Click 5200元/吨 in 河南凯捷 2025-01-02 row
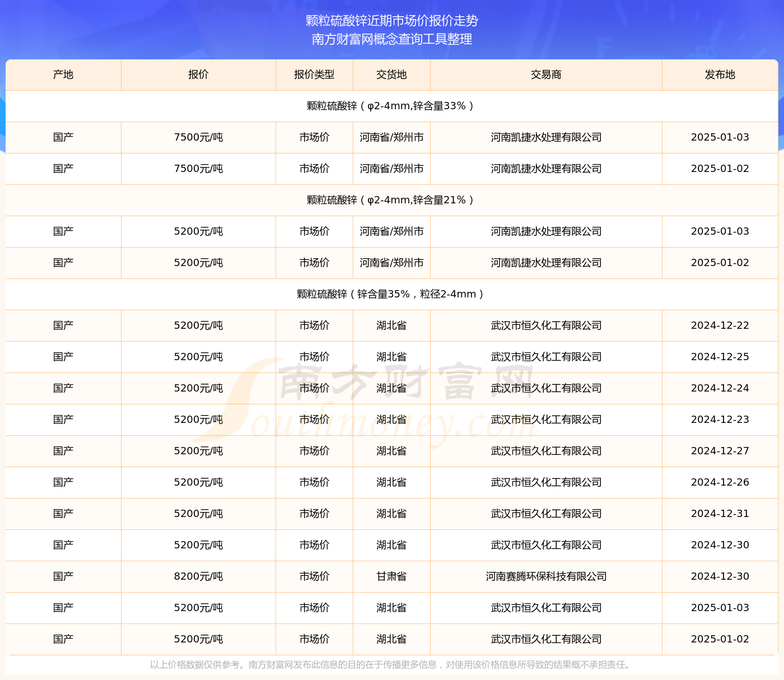Viewport: 784px width, 680px height. point(198,263)
